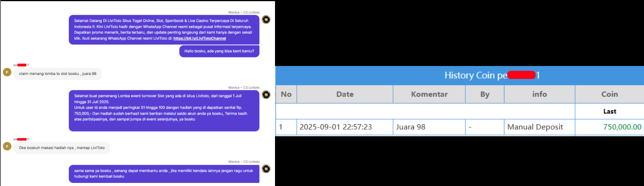644x186 pixels.
Task: Click the 'Manual Deposit' info cell
Action: (540, 127)
